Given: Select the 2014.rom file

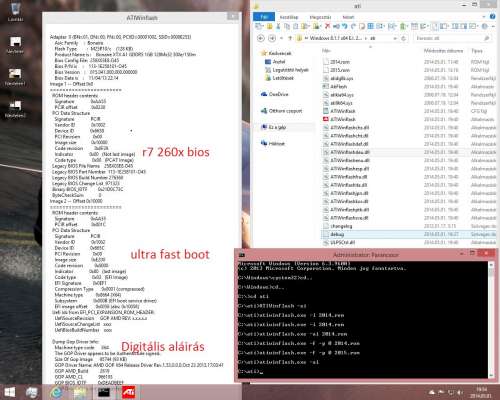Looking at the screenshot, I should (x=336, y=62).
